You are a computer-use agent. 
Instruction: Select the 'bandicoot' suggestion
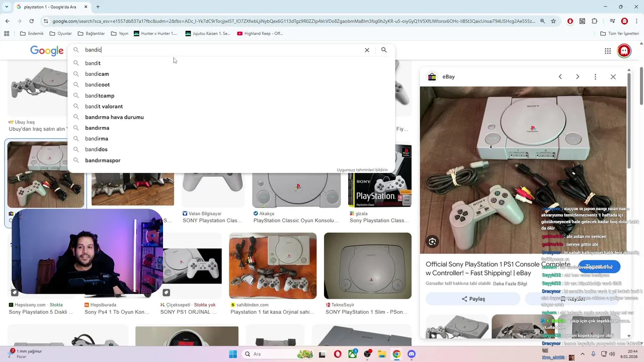(231, 84)
